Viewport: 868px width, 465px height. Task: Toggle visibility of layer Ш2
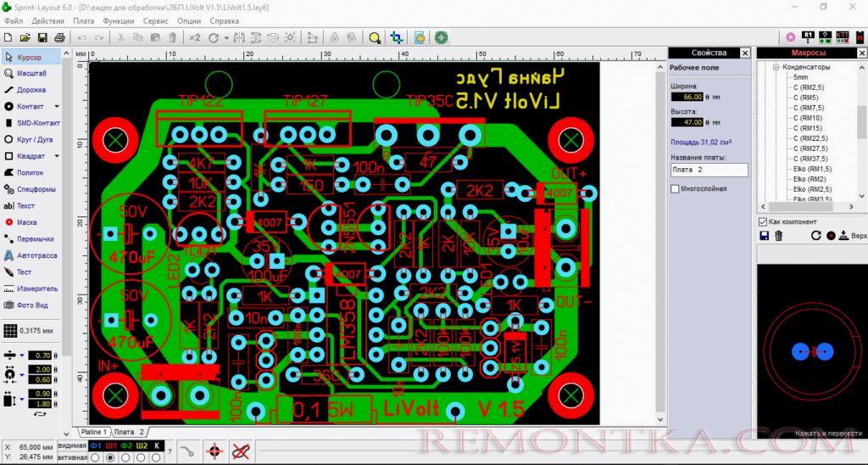[142, 445]
